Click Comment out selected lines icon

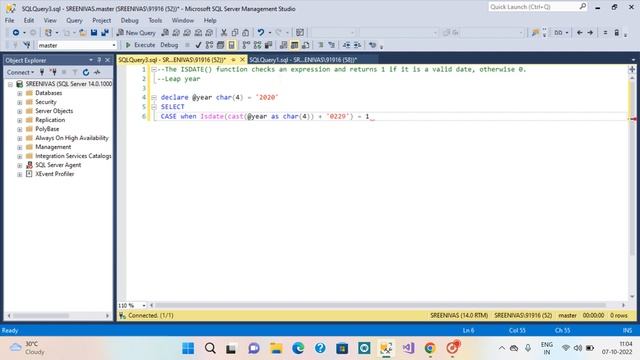pos(320,45)
